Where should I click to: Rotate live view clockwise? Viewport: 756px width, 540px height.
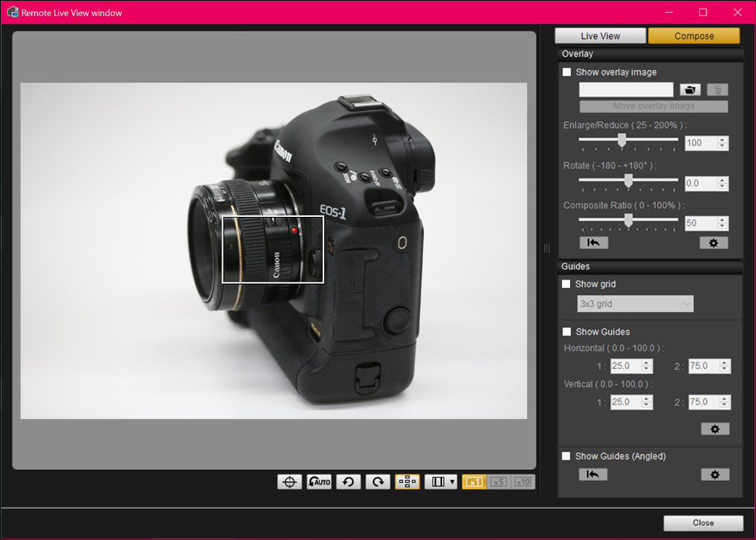pyautogui.click(x=378, y=482)
